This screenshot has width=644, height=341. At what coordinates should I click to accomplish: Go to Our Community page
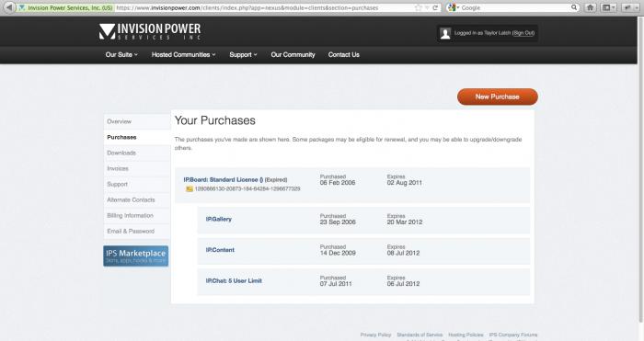click(x=293, y=54)
